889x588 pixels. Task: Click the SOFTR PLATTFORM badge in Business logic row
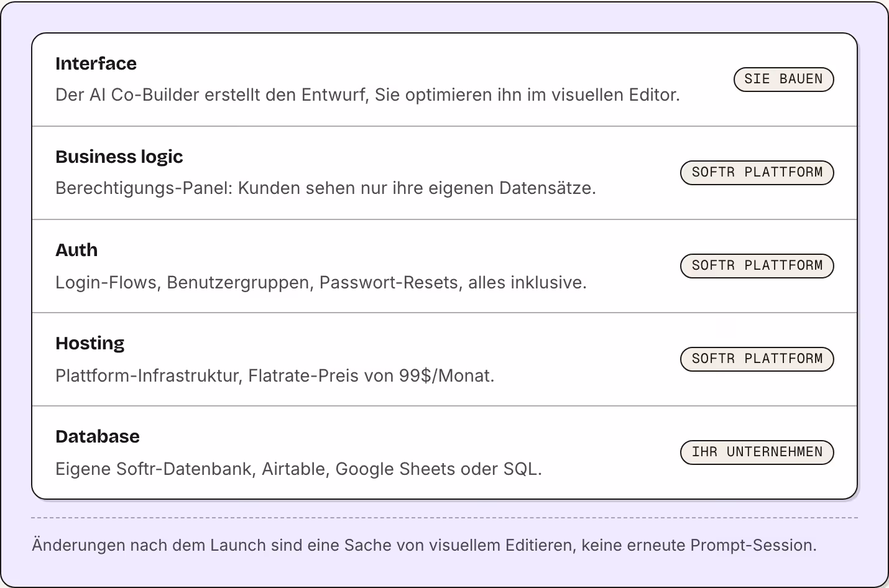coord(757,173)
